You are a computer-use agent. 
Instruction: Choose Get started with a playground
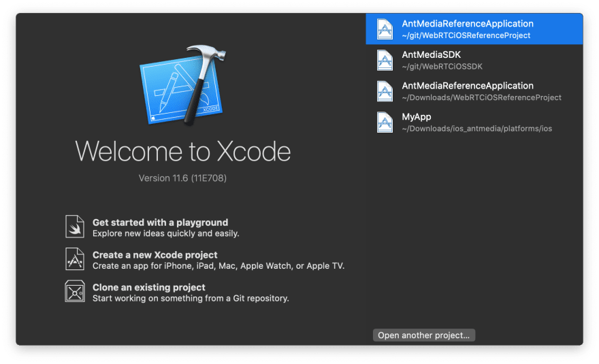point(152,227)
